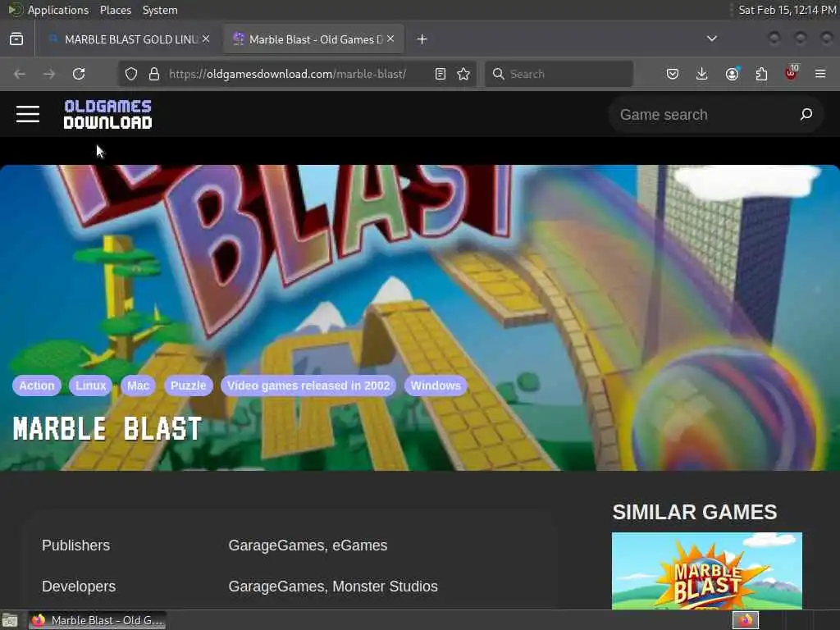Open Firefox View icon left of tabs
The width and height of the screenshot is (840, 630).
[16, 39]
